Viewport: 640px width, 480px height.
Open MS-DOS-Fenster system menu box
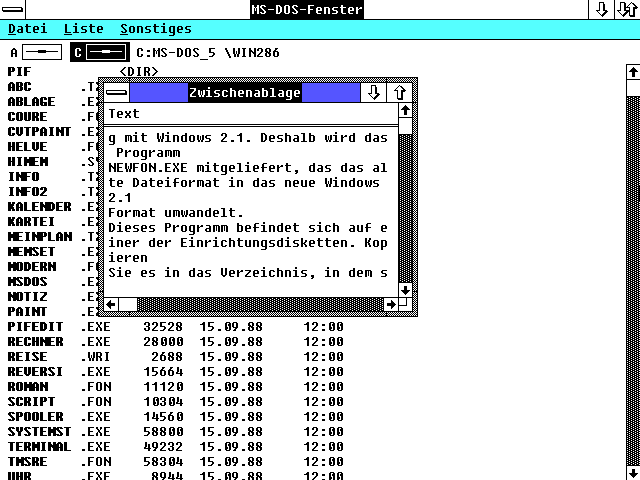click(13, 9)
